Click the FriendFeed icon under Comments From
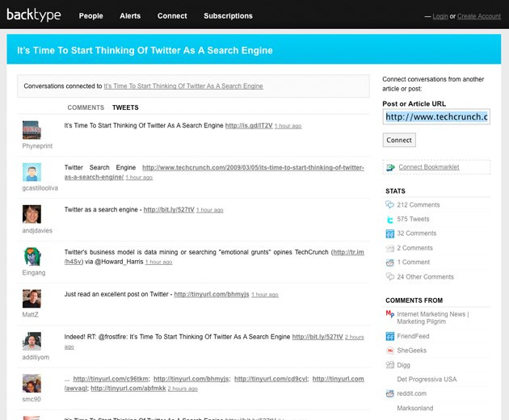 point(390,336)
